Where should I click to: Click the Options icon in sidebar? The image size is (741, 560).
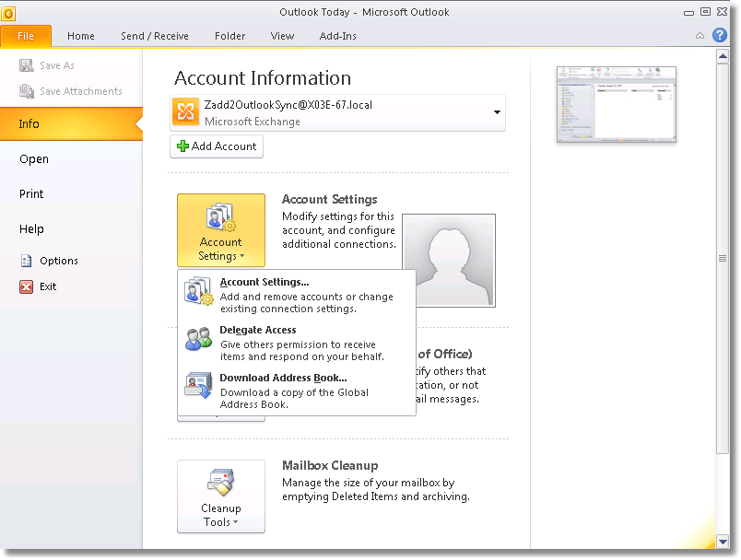pos(27,261)
